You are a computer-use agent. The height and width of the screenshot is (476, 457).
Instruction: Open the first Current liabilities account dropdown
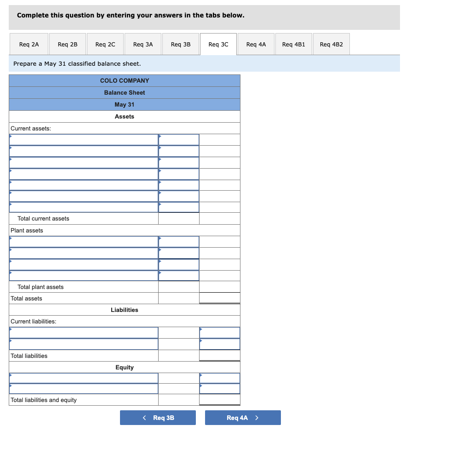[x=83, y=332]
